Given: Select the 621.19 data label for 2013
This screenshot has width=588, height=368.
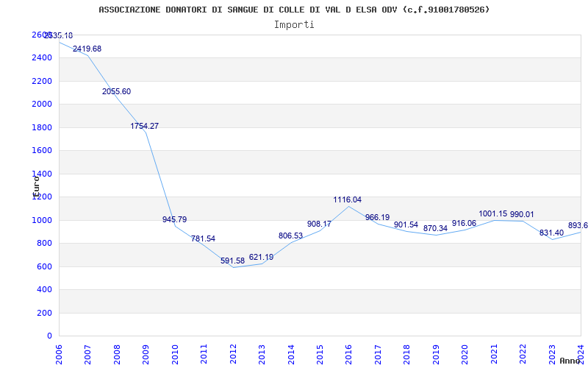Looking at the screenshot, I should tap(261, 257).
